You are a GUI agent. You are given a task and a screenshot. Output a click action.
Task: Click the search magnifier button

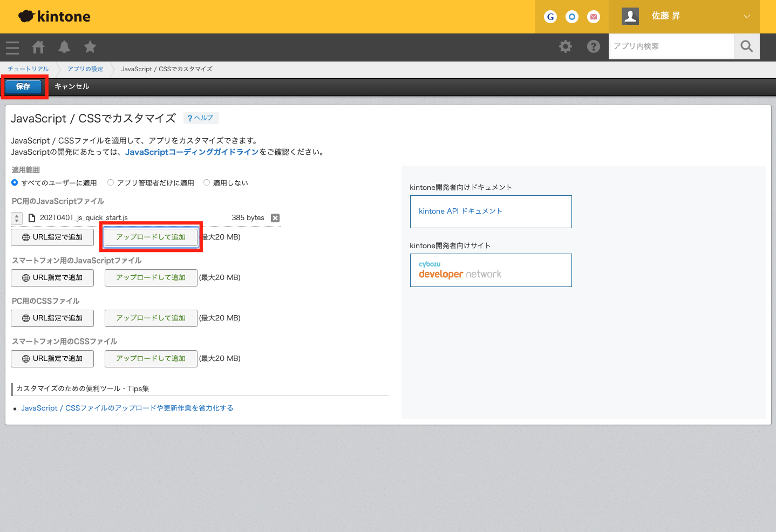pyautogui.click(x=746, y=46)
